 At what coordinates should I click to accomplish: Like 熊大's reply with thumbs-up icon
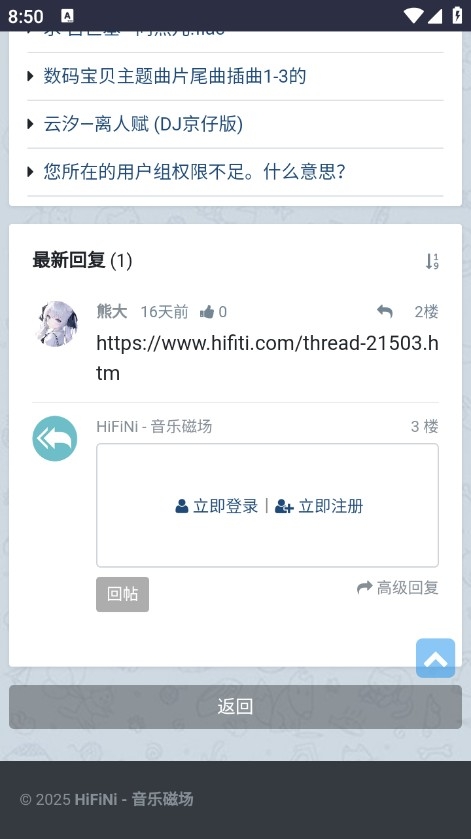207,312
